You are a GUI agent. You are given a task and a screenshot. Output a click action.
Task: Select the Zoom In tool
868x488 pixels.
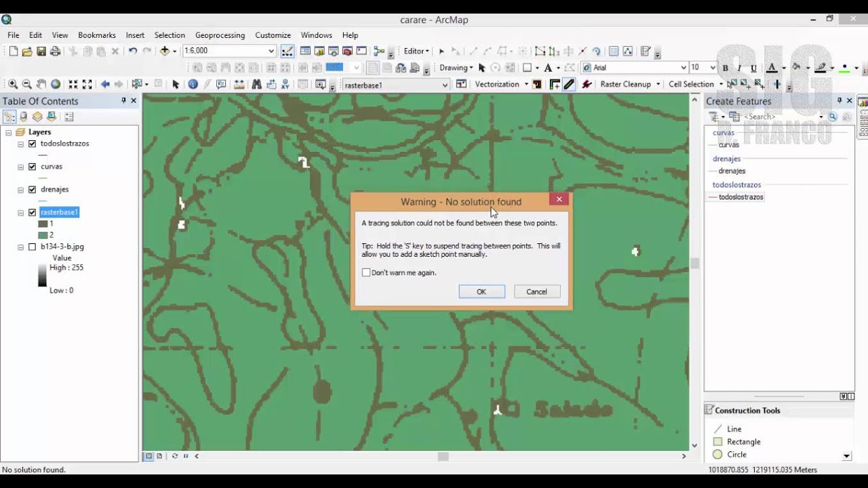[x=13, y=84]
